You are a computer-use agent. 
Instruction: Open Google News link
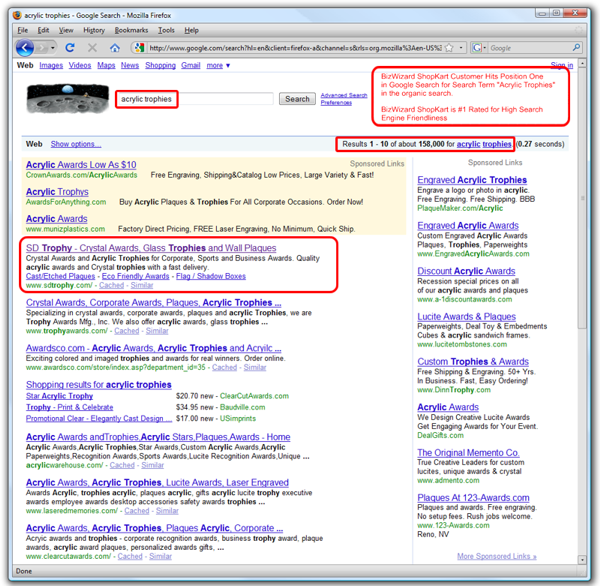pos(130,65)
